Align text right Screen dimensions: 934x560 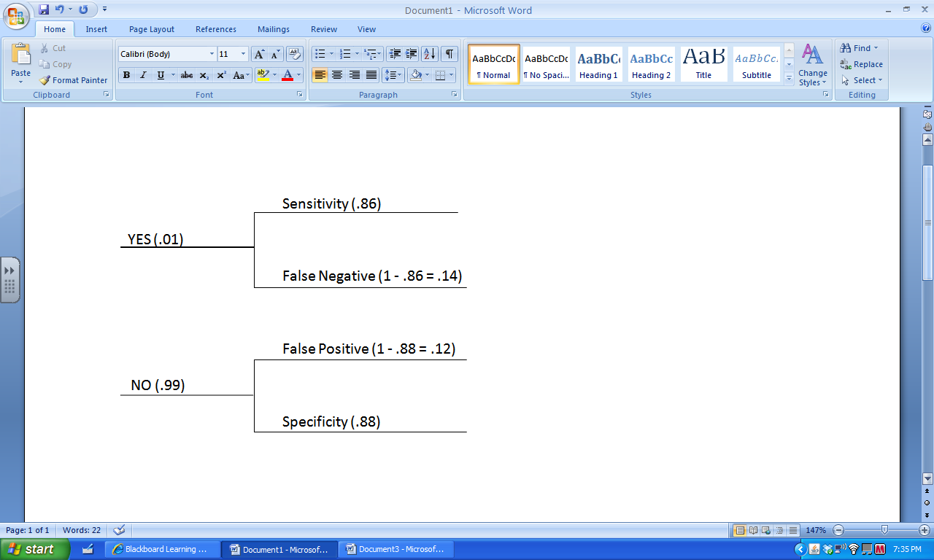tap(355, 75)
